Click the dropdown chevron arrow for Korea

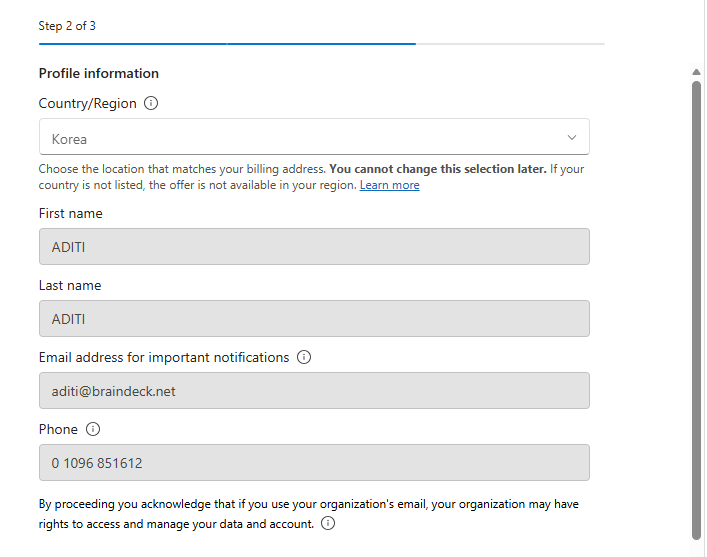[572, 138]
